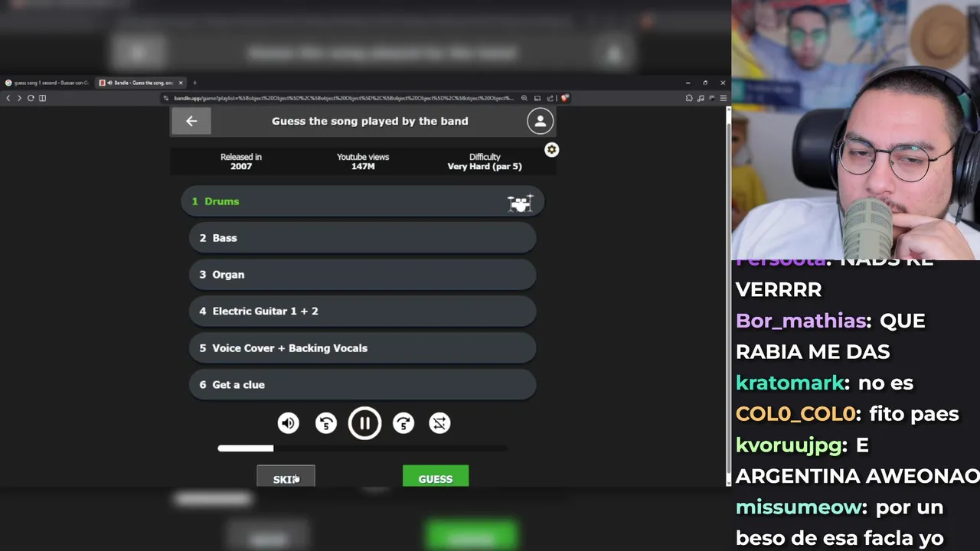The image size is (980, 551).
Task: Skip forward five seconds
Action: pyautogui.click(x=403, y=423)
